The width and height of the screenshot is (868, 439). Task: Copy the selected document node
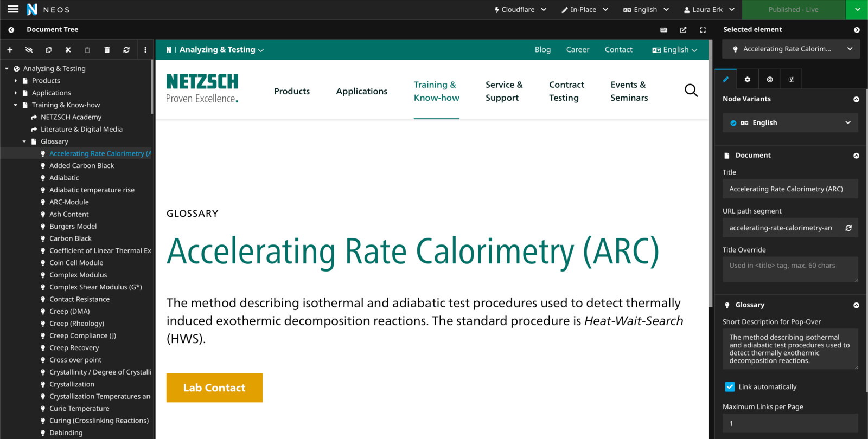49,50
